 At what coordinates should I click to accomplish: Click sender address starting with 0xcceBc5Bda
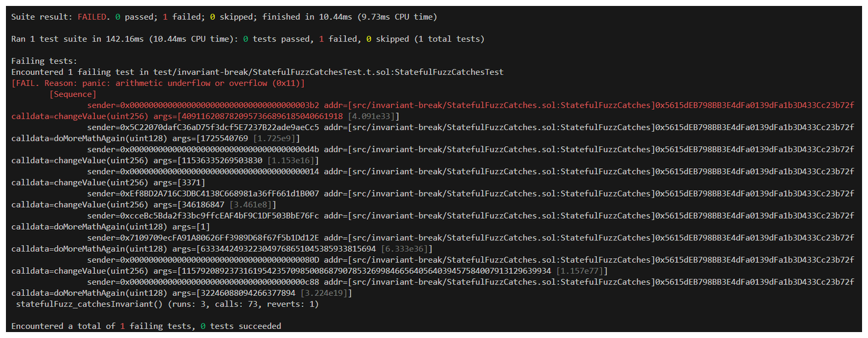(x=203, y=216)
